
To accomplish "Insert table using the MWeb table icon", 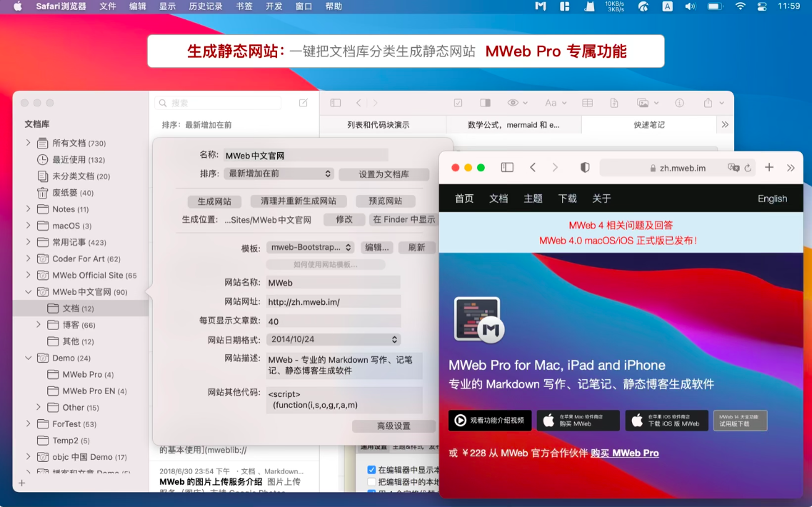I will [587, 103].
